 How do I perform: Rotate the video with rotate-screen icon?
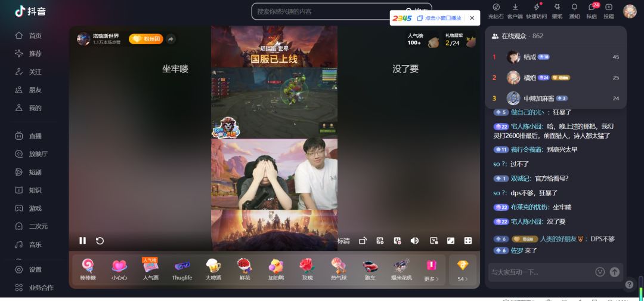pos(363,241)
